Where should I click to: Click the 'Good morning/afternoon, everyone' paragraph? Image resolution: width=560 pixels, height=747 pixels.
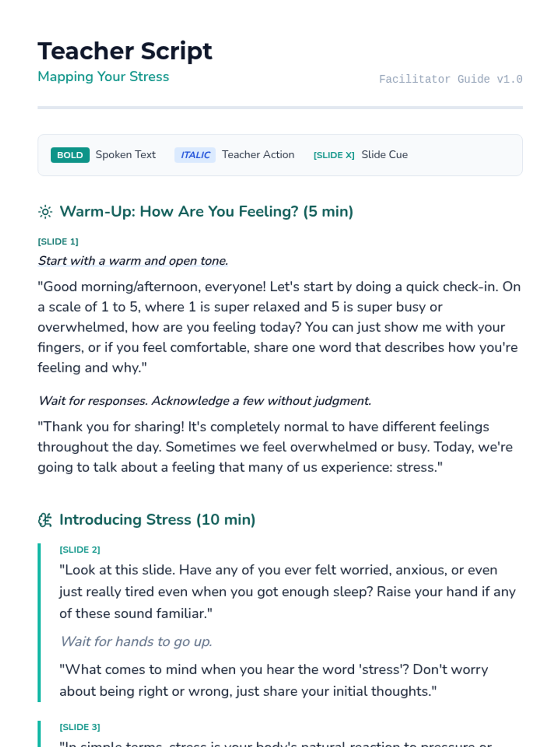tap(279, 327)
